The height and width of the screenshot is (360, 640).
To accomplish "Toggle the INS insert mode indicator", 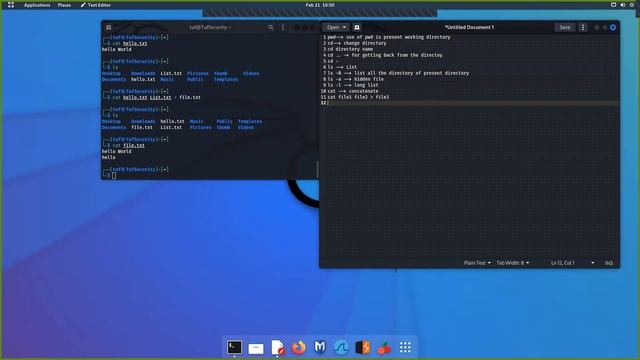I will (609, 263).
